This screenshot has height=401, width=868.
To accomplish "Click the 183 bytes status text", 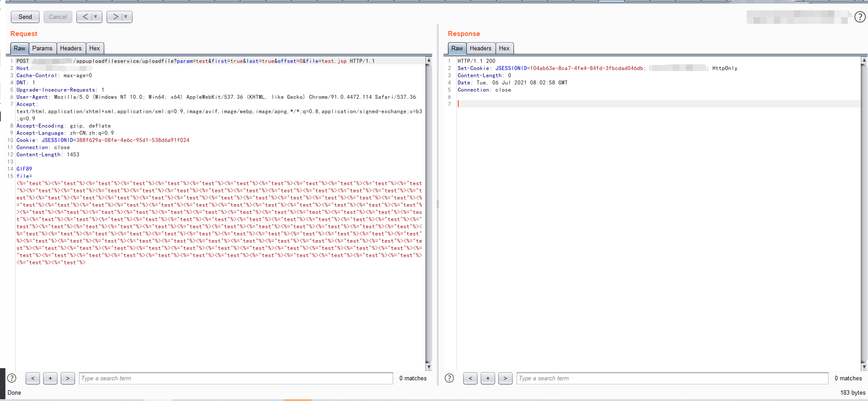I will tap(853, 392).
